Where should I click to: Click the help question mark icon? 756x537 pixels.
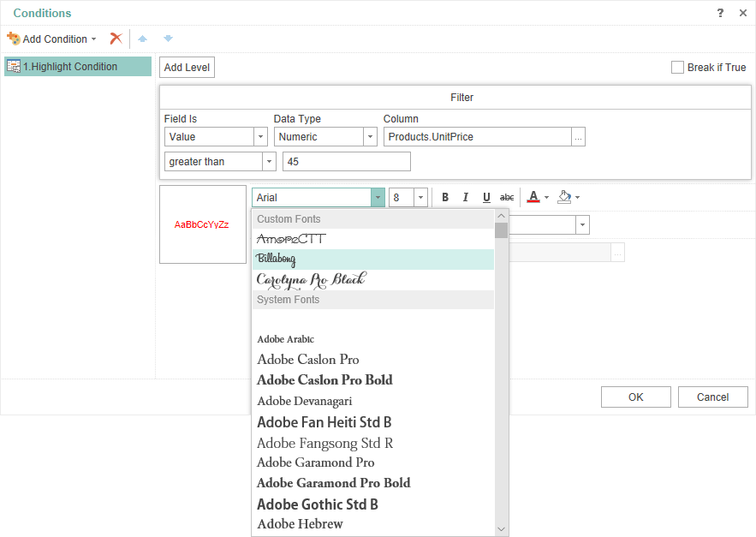coord(720,13)
